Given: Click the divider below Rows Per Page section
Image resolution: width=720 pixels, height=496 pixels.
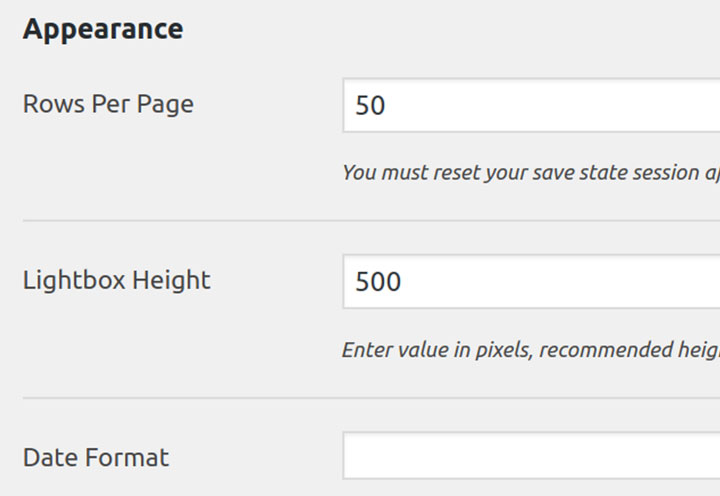Looking at the screenshot, I should (x=371, y=220).
